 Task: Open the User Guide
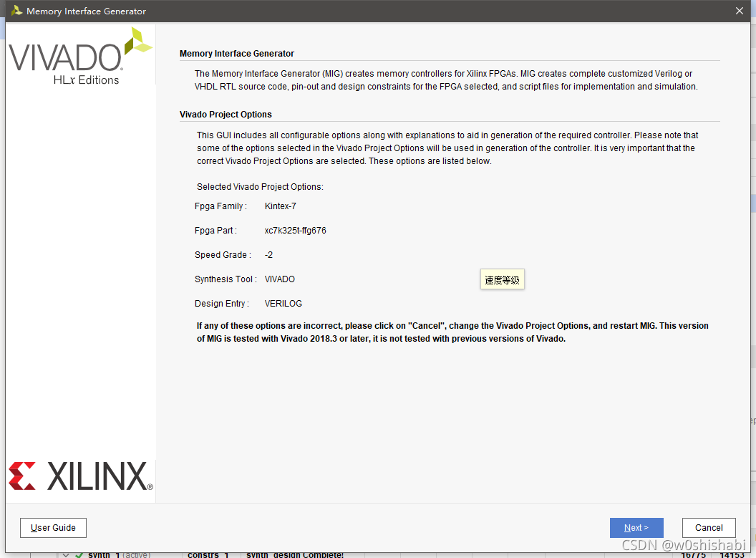click(x=53, y=528)
